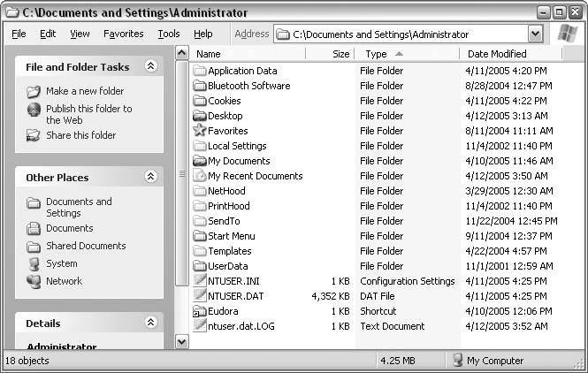Click the Eudora shortcut icon
Viewport: 588px width, 373px height.
(x=200, y=311)
